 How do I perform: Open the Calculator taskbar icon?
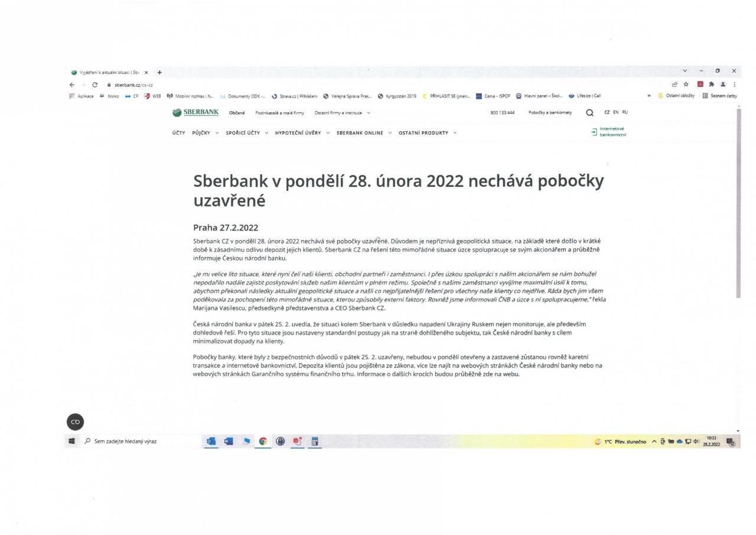315,441
